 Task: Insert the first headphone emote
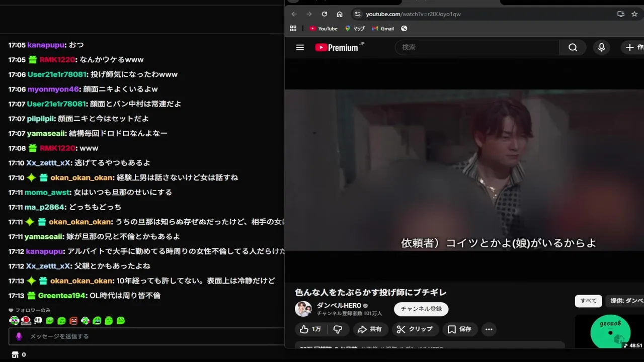coord(14,320)
